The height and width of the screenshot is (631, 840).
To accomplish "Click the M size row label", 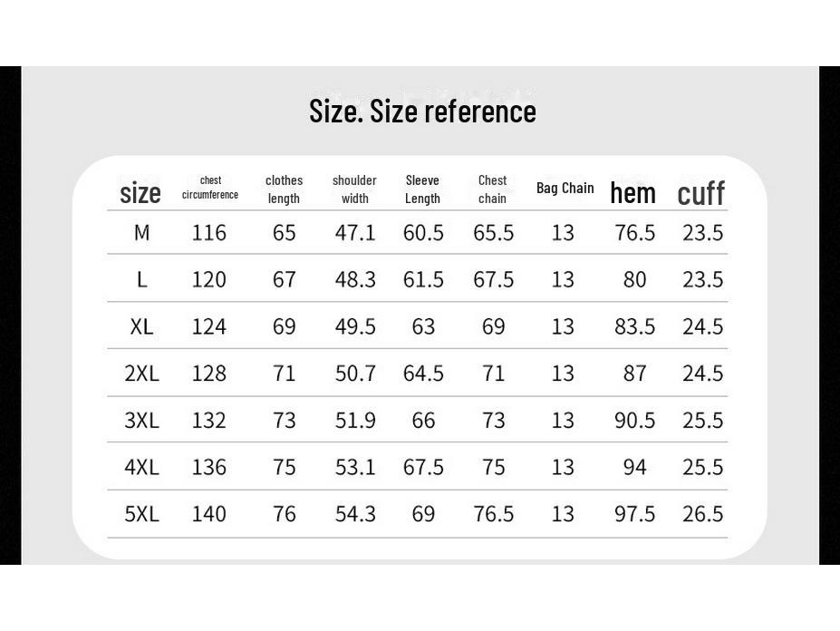I will click(x=141, y=233).
